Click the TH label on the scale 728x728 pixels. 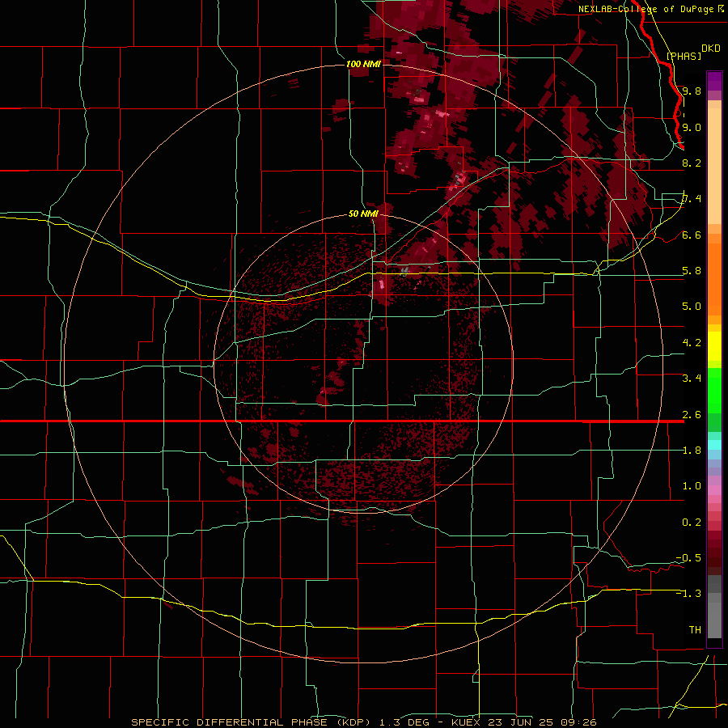[695, 630]
